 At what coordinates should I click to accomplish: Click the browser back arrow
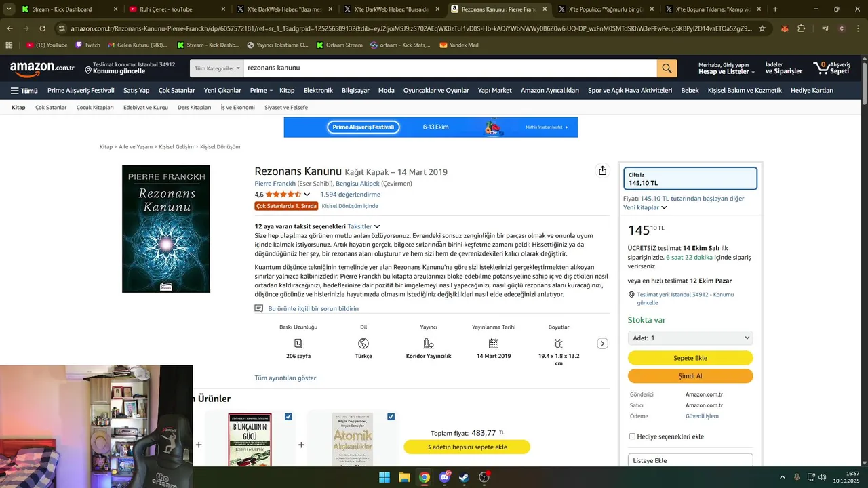(9, 28)
